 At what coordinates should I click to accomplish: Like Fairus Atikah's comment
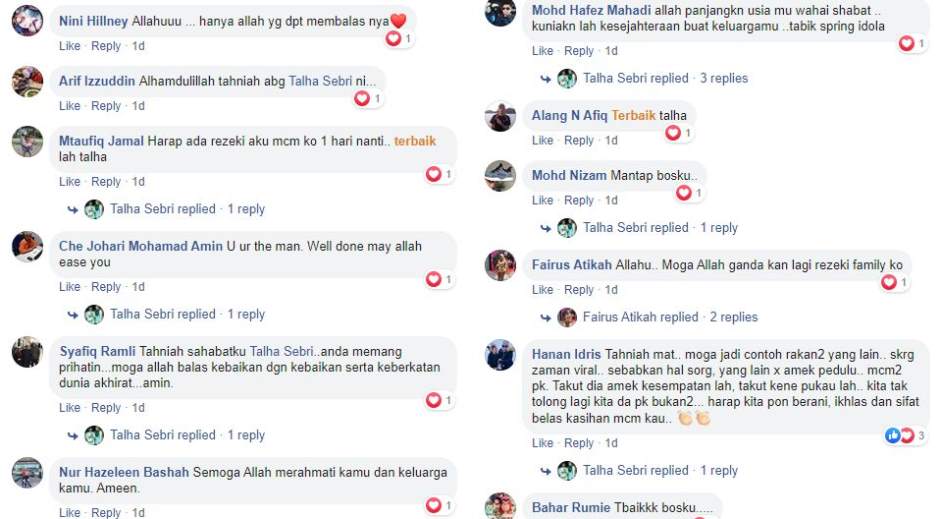(x=543, y=289)
